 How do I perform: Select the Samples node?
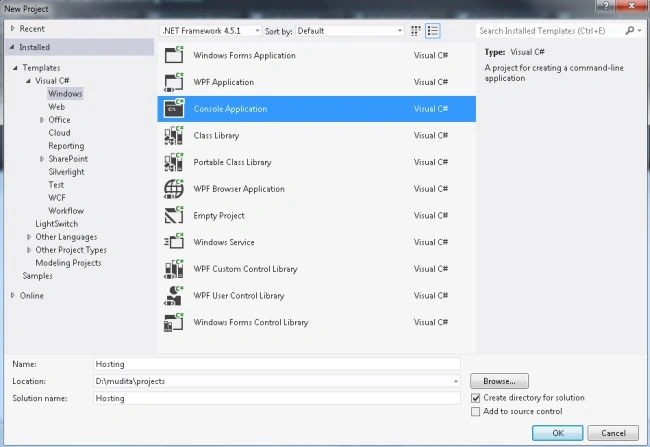coord(37,276)
